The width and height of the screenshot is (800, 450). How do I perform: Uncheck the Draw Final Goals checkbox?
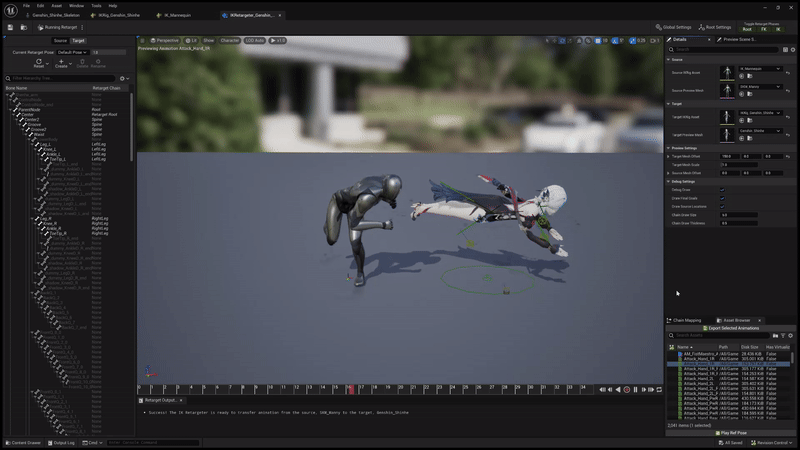[x=722, y=198]
